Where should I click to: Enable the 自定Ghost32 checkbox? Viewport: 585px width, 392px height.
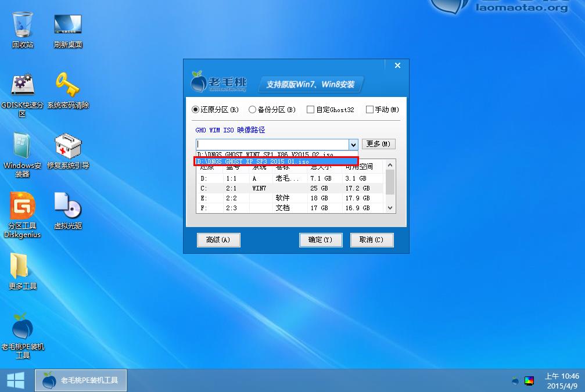310,110
